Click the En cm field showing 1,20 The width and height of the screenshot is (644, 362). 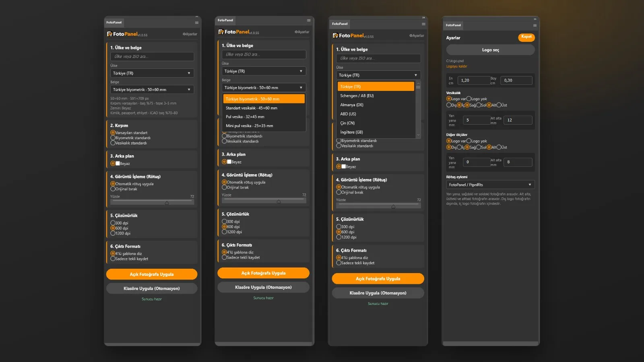coord(475,80)
